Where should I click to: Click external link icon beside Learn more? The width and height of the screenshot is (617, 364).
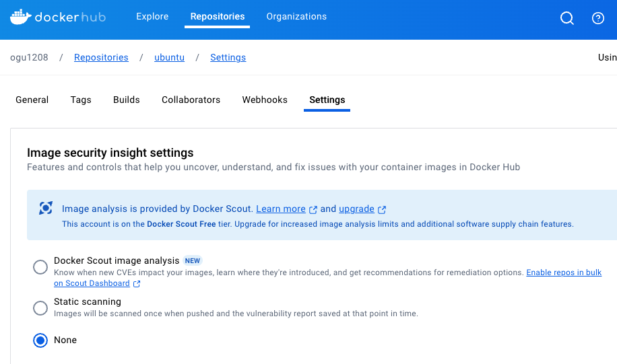tap(313, 209)
